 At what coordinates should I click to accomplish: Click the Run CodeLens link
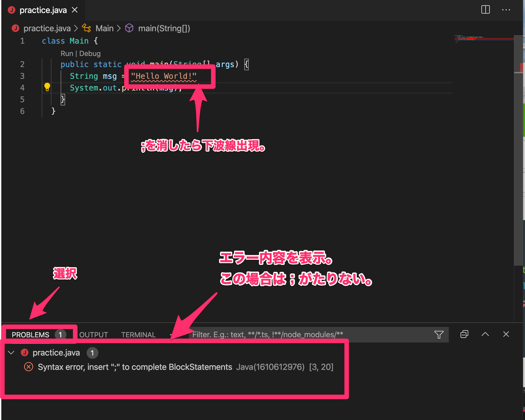[67, 53]
